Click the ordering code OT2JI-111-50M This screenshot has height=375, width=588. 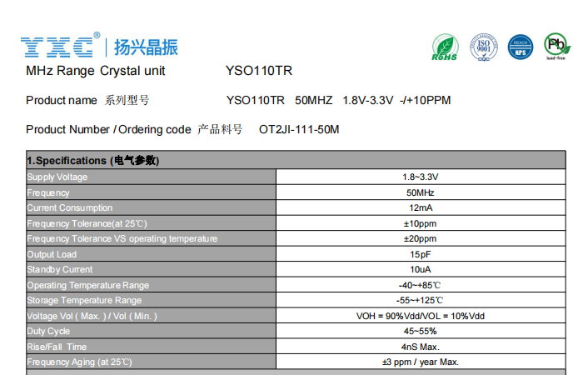click(299, 130)
